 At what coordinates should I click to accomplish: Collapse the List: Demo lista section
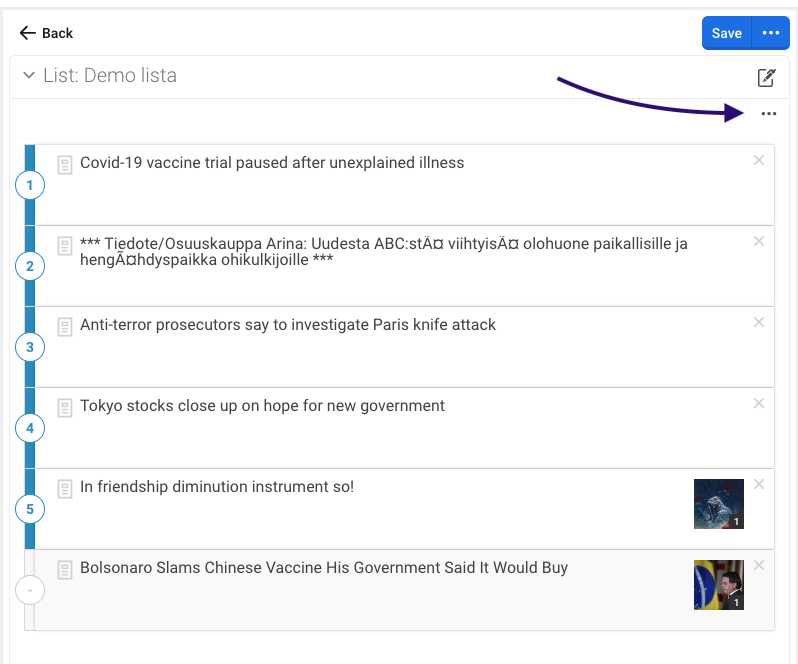coord(29,76)
